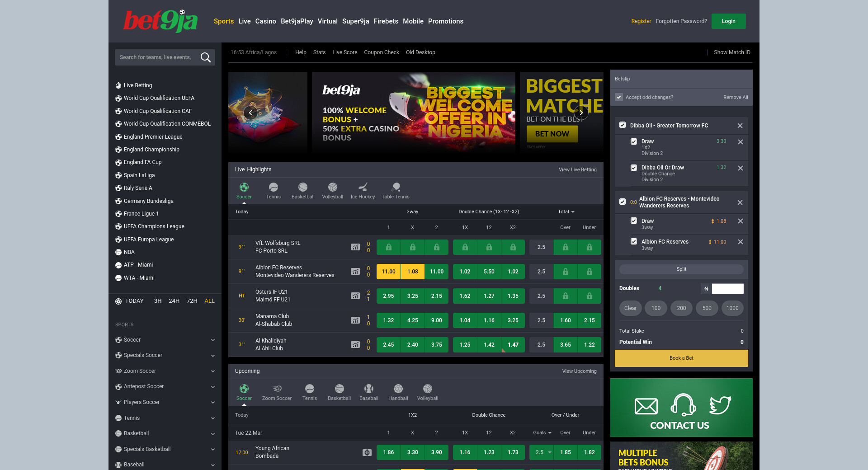
Task: Select Baseball icon in Upcoming
Action: [369, 389]
